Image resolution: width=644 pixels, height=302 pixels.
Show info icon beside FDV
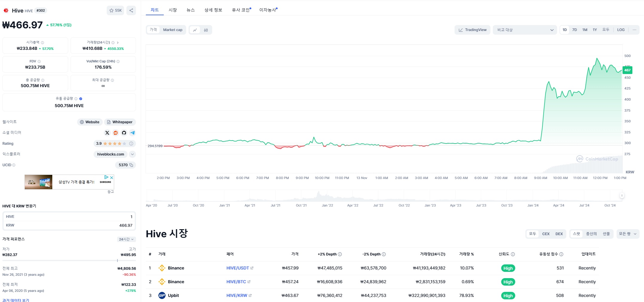(x=39, y=61)
